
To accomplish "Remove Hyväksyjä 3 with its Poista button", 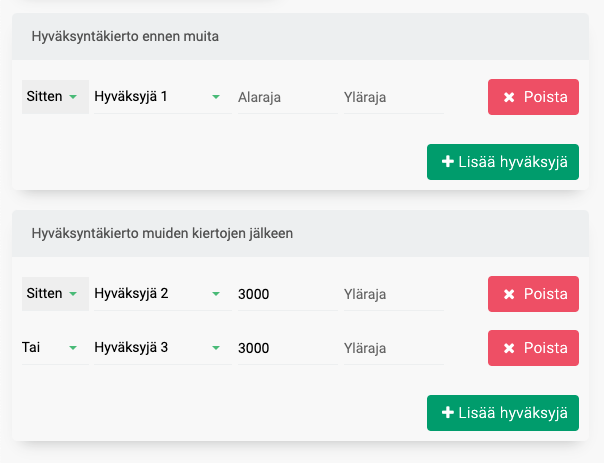I will tap(533, 348).
